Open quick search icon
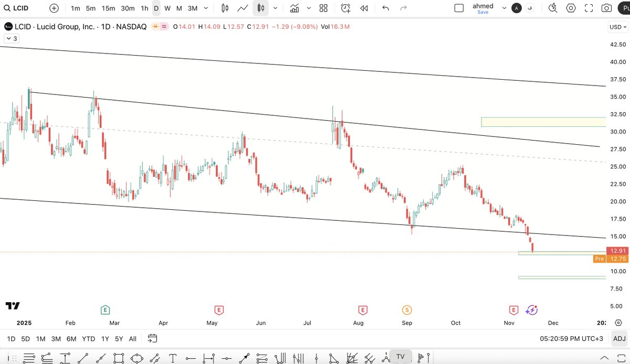The width and height of the screenshot is (630, 364). pos(552,8)
